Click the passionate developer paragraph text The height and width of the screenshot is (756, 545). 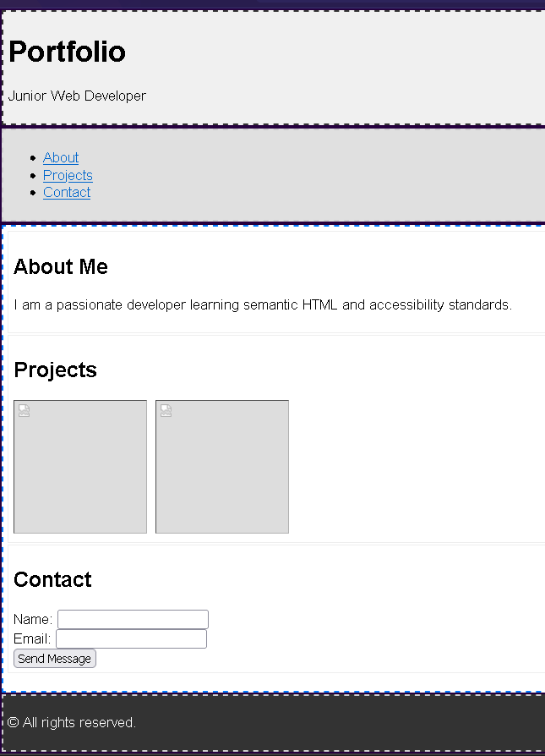point(263,305)
